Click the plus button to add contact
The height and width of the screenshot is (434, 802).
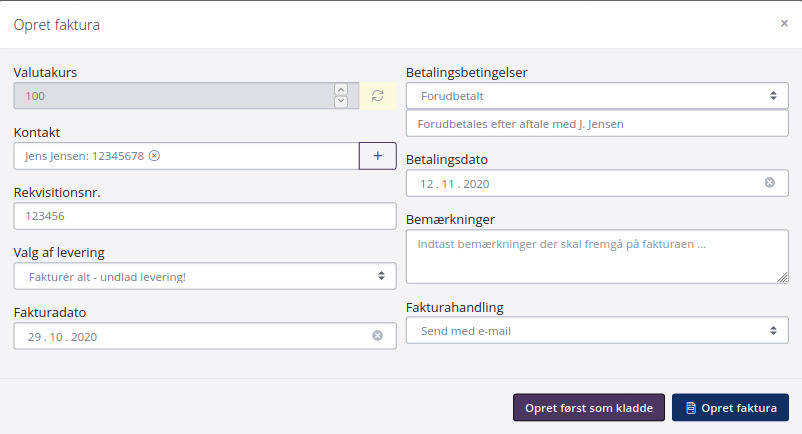(x=377, y=156)
